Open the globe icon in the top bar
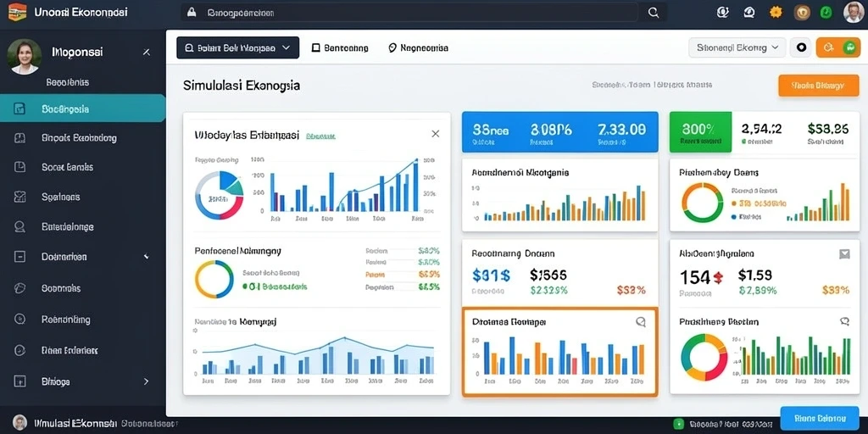Viewport: 868px width, 434px height. [x=722, y=12]
